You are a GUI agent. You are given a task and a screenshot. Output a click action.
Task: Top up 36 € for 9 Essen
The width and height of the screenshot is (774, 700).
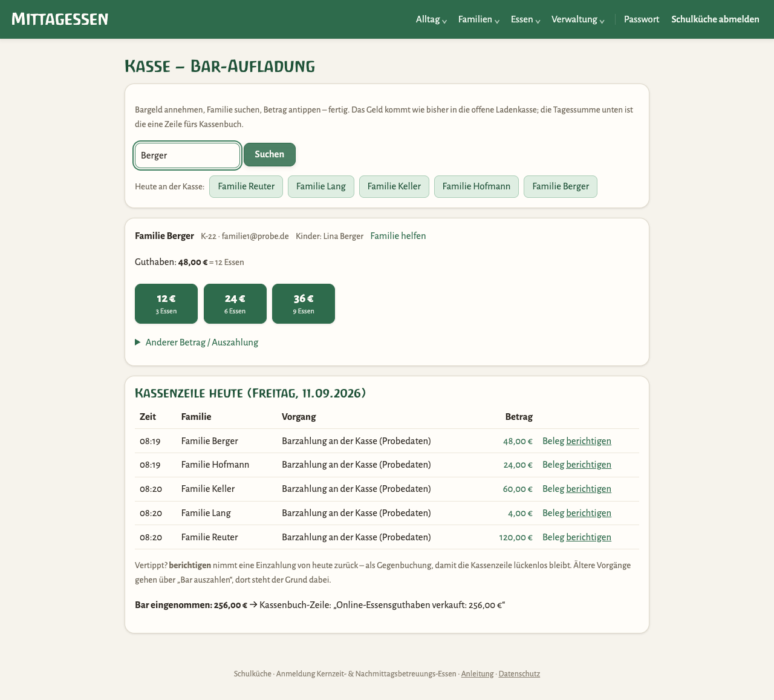[304, 304]
